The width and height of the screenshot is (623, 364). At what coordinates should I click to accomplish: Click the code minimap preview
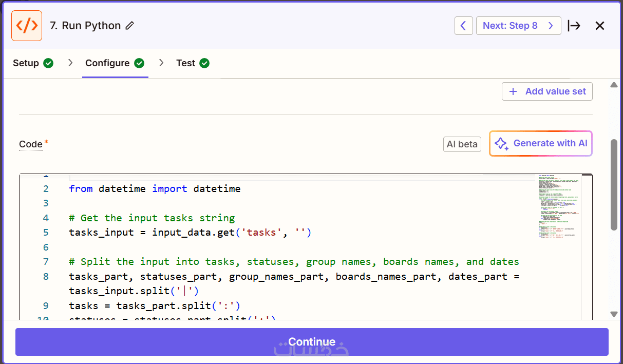[558, 205]
